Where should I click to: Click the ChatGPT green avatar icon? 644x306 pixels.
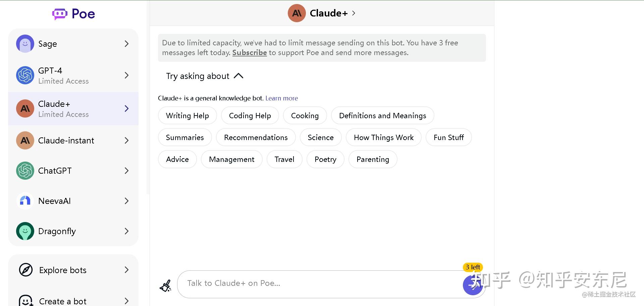25,171
